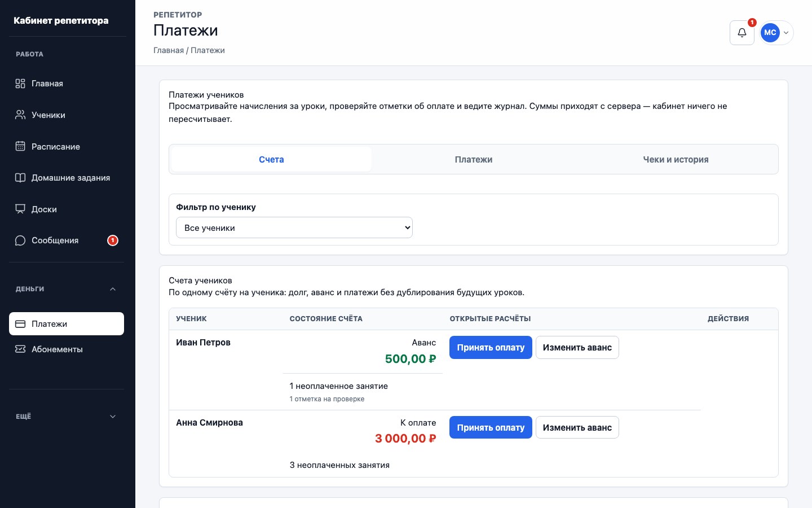Image resolution: width=812 pixels, height=508 pixels.
Task: Click the Ученик column header
Action: click(x=191, y=319)
